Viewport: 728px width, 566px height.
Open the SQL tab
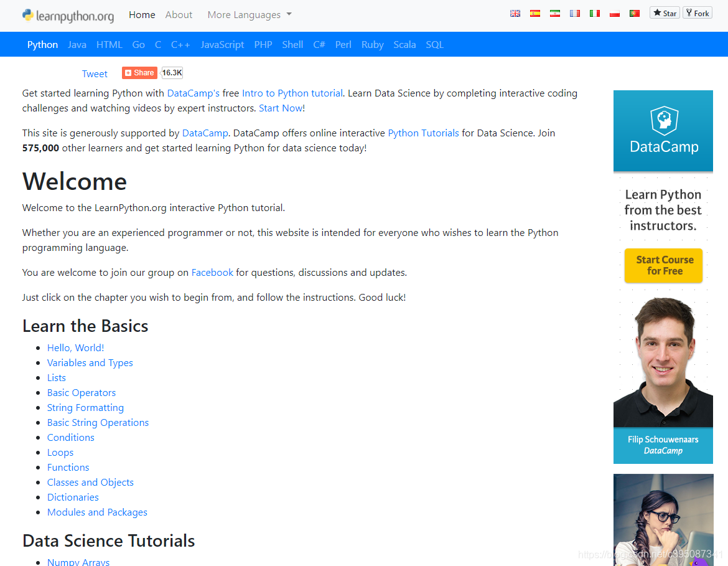pyautogui.click(x=434, y=45)
